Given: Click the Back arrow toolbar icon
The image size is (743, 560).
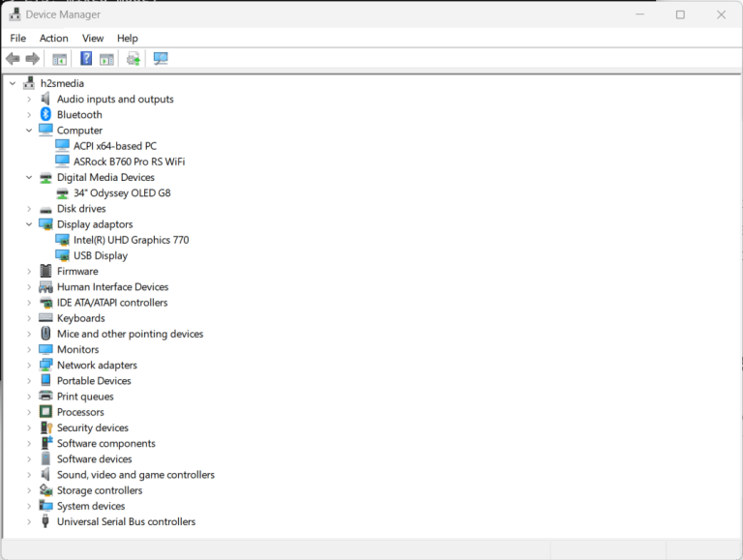Looking at the screenshot, I should (x=13, y=59).
